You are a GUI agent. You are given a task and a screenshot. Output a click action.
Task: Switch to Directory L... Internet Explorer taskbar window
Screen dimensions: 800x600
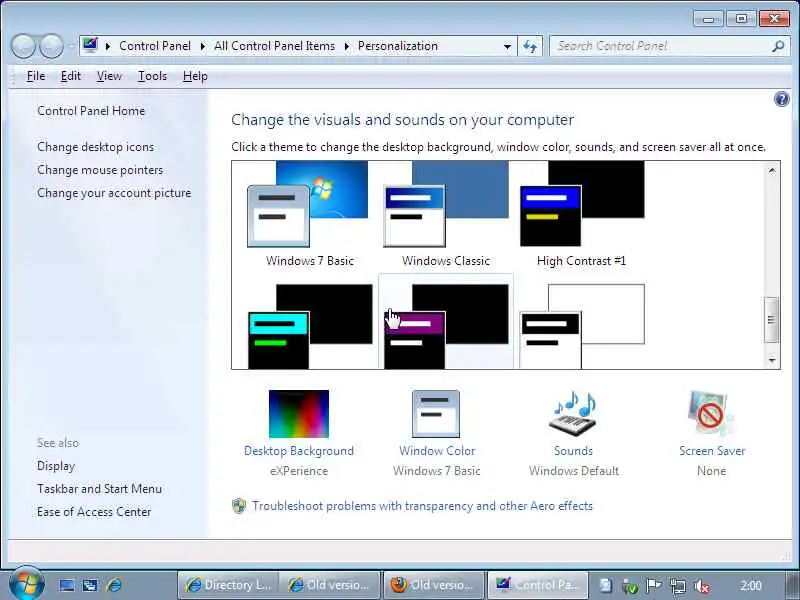coord(228,585)
